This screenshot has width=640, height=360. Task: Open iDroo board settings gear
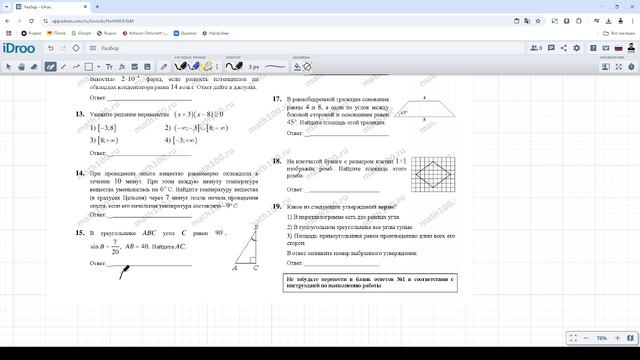[576, 48]
